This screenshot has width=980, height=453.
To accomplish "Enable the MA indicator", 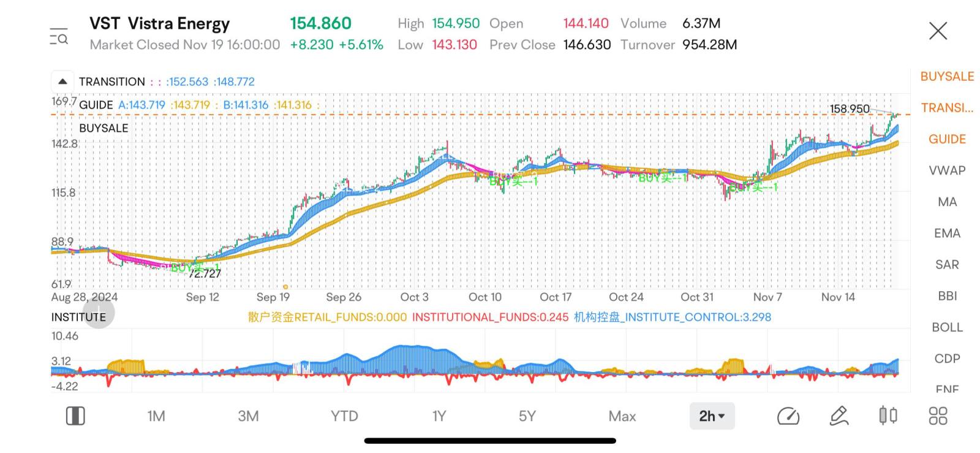I will point(947,202).
